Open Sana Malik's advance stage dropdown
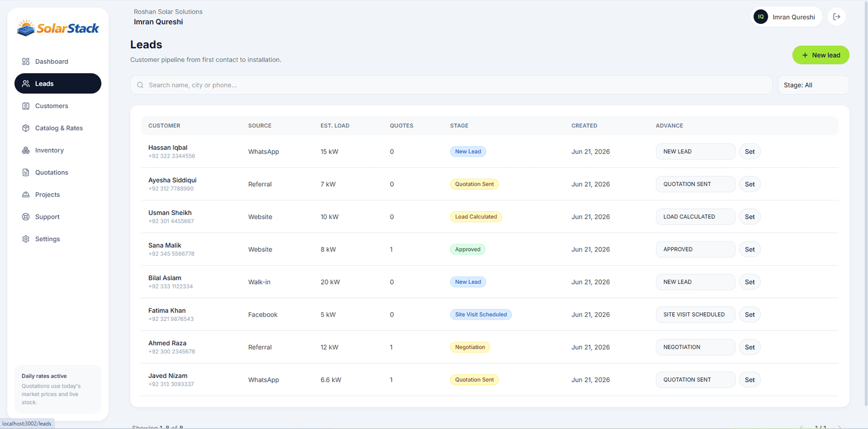This screenshot has width=868, height=429. (695, 249)
